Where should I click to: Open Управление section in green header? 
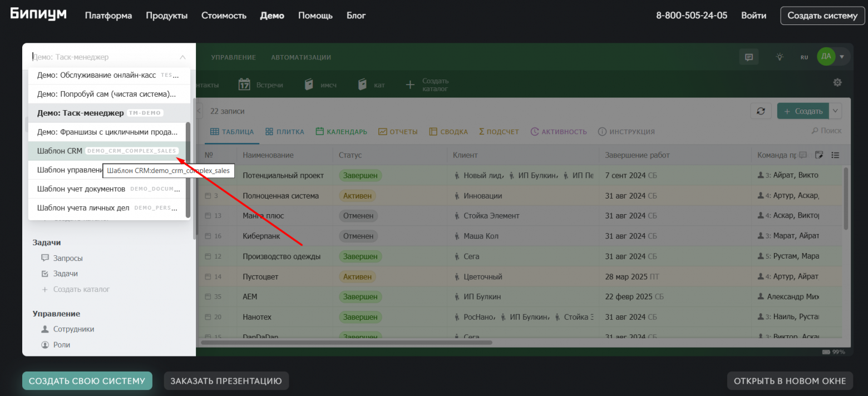tap(233, 57)
